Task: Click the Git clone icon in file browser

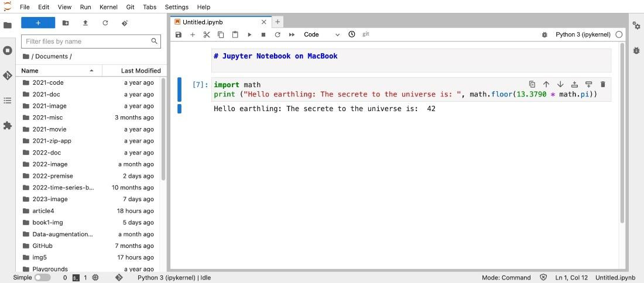Action: [x=125, y=23]
